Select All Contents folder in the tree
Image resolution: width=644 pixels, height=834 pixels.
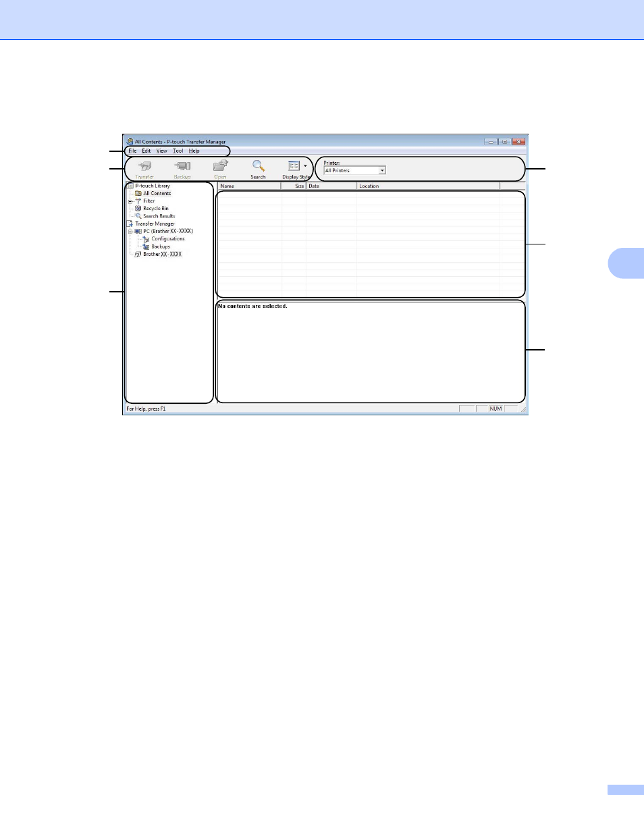[x=157, y=194]
